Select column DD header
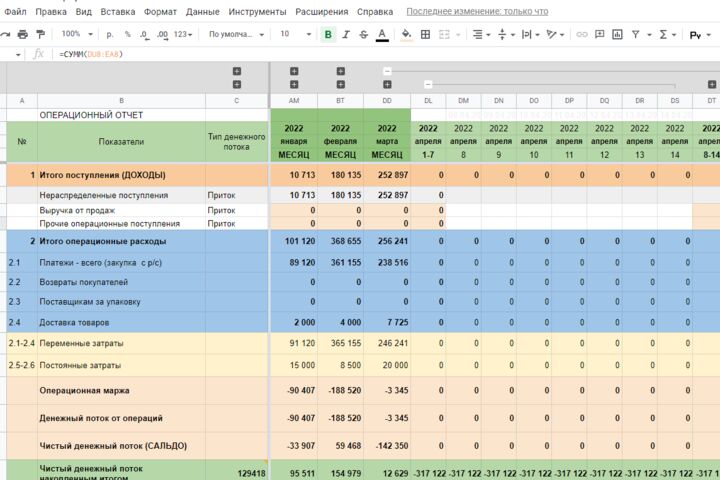 387,101
